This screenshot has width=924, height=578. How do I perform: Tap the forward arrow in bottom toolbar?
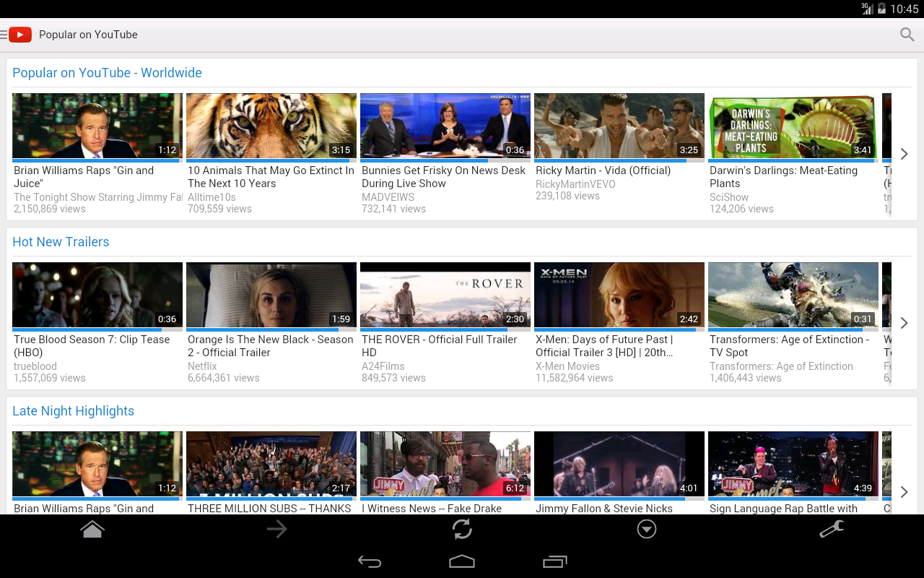click(x=277, y=530)
